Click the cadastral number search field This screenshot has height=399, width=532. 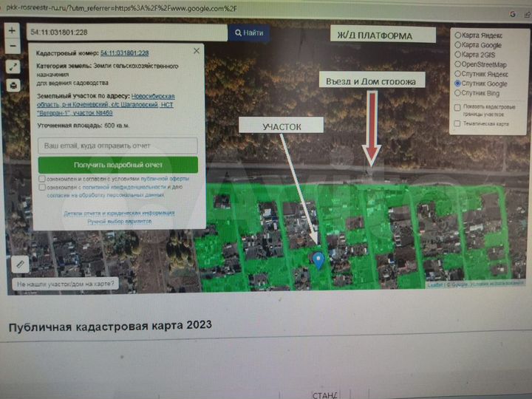[127, 33]
